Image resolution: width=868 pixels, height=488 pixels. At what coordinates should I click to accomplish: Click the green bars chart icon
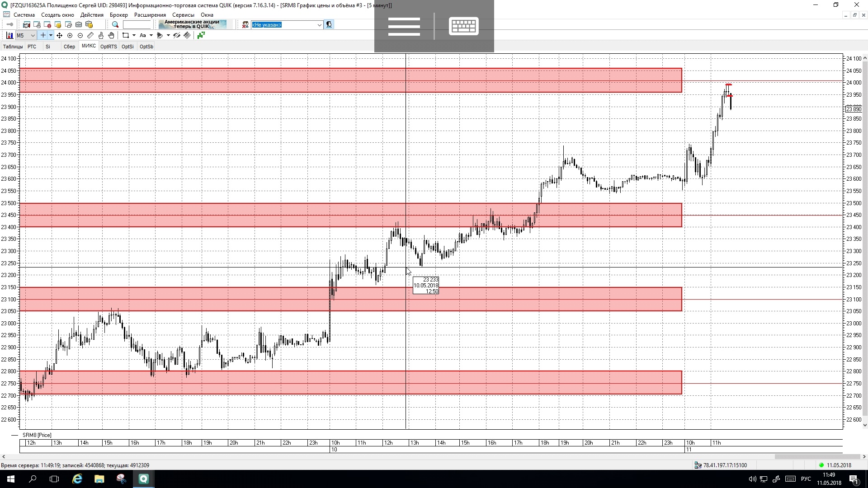click(x=201, y=35)
